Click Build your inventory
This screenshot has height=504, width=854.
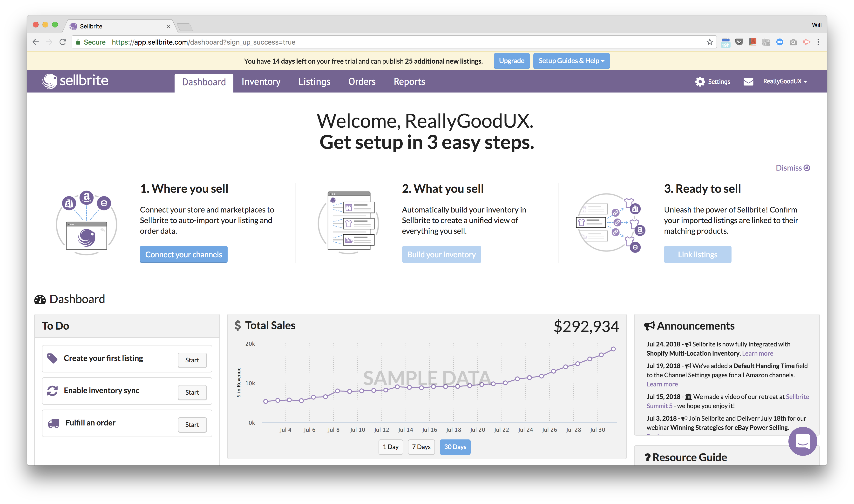[441, 254]
